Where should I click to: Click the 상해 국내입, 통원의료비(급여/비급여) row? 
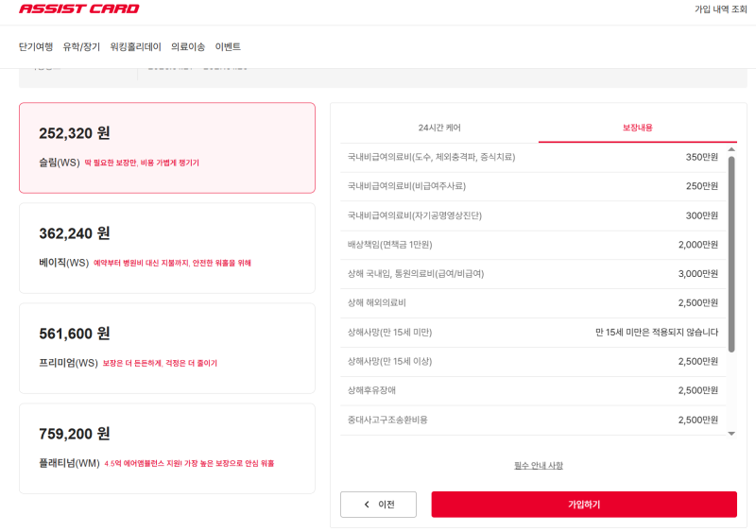533,274
